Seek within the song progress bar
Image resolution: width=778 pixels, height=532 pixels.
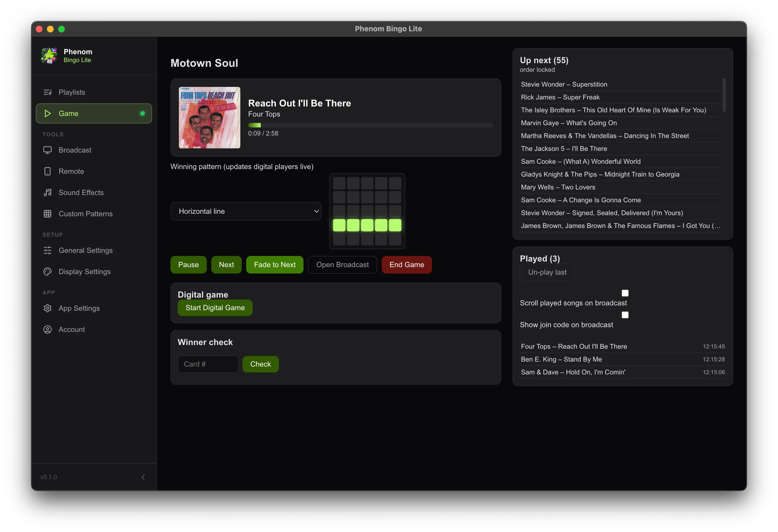coord(370,125)
